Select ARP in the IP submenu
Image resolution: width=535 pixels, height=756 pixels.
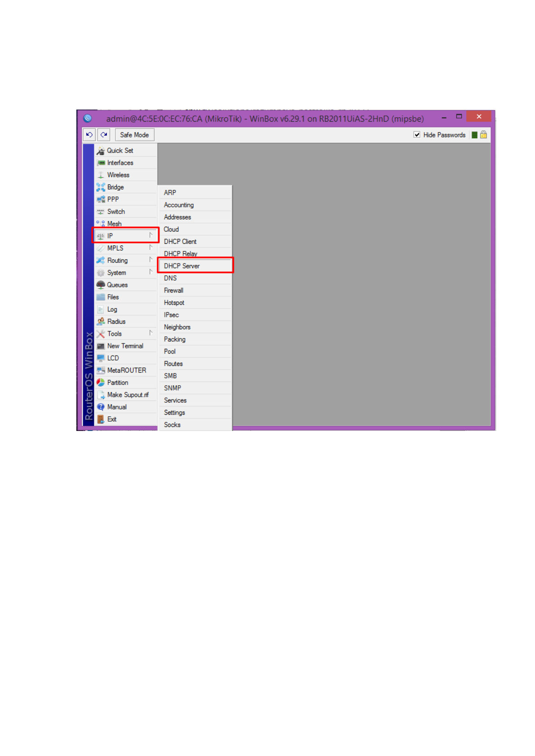[195, 193]
